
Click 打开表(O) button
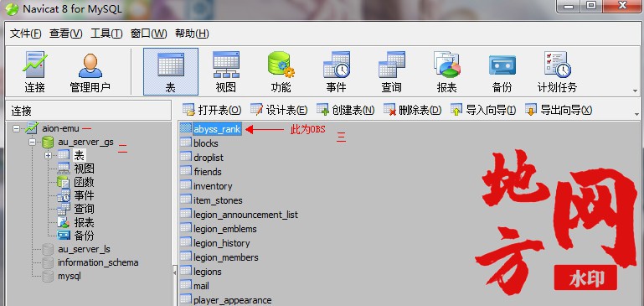212,110
